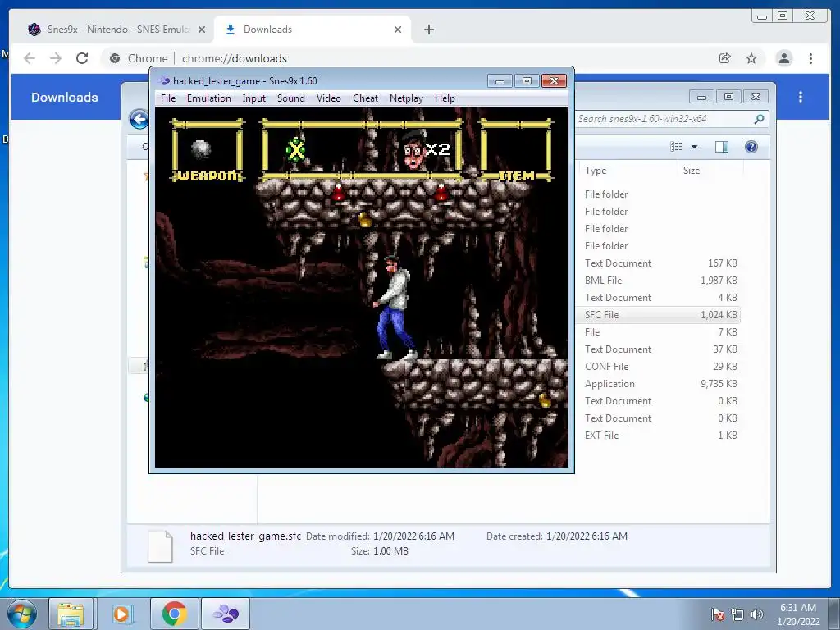Close the Downloads browser tab

coord(398,30)
